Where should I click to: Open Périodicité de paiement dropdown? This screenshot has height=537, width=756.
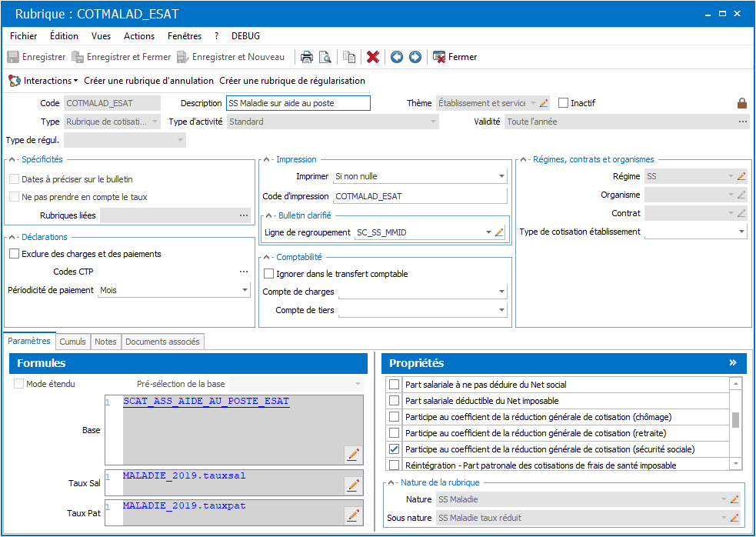[x=245, y=290]
